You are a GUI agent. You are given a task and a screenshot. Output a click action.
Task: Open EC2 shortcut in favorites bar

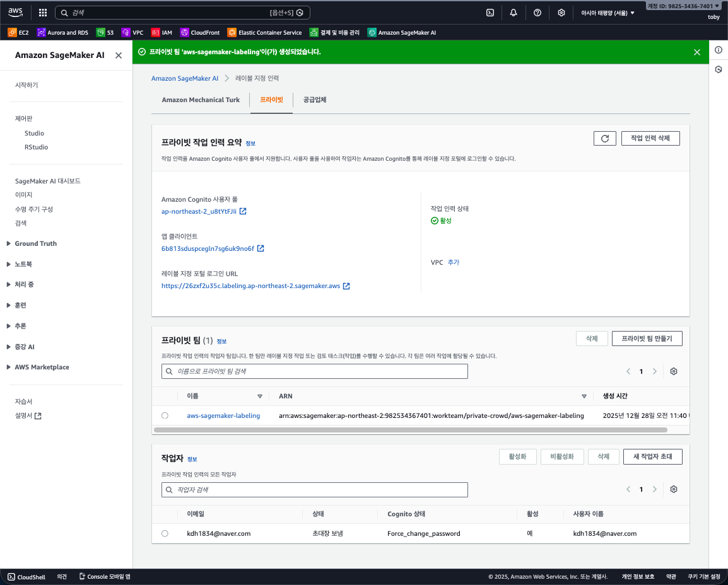[x=18, y=33]
